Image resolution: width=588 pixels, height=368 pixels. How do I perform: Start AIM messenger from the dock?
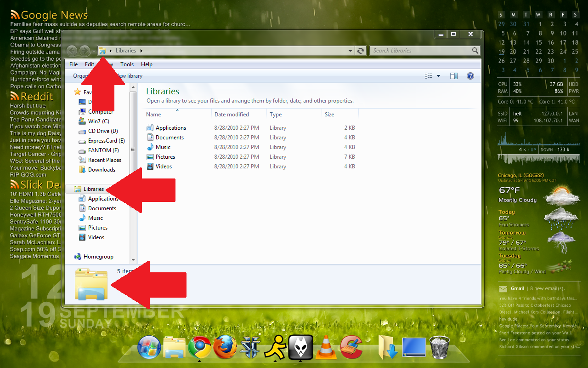(275, 347)
